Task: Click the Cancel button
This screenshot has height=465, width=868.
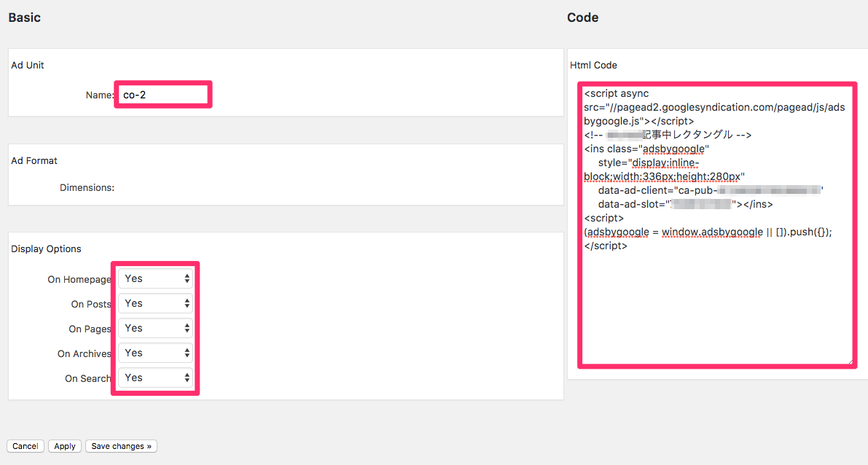Action: 26,446
